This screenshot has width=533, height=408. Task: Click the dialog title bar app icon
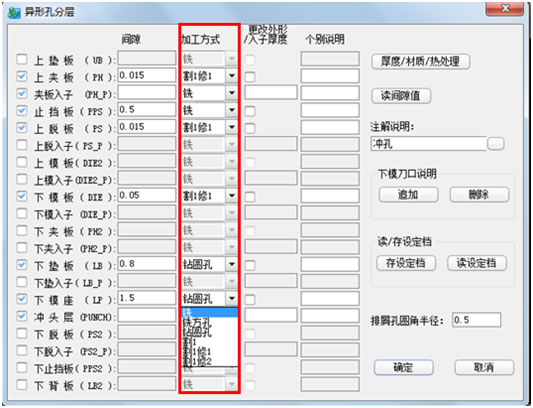pyautogui.click(x=14, y=13)
